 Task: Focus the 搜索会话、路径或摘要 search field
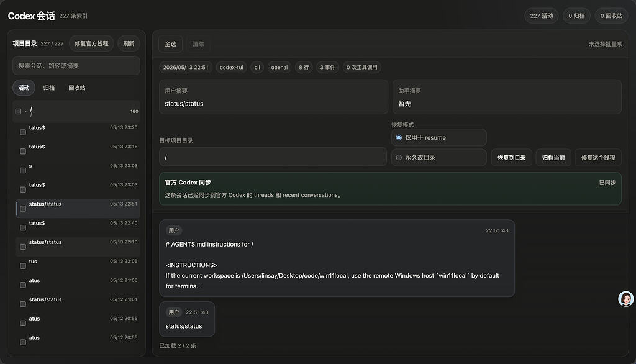pyautogui.click(x=76, y=66)
